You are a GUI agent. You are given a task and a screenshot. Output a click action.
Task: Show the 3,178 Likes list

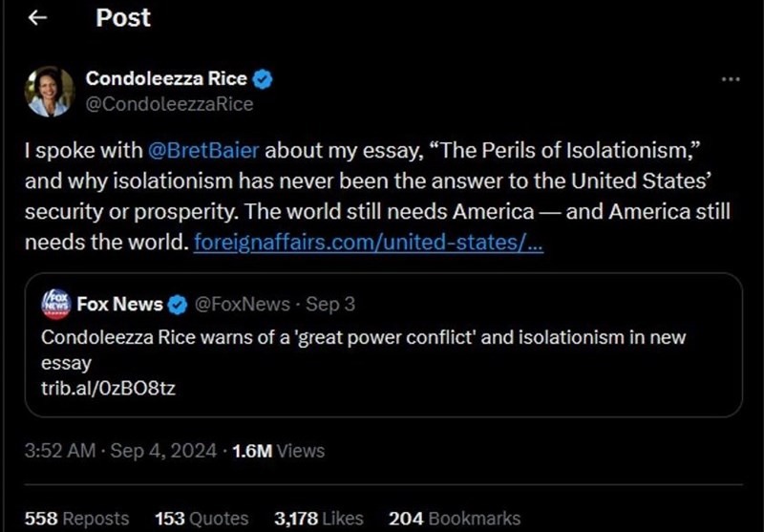(x=318, y=519)
